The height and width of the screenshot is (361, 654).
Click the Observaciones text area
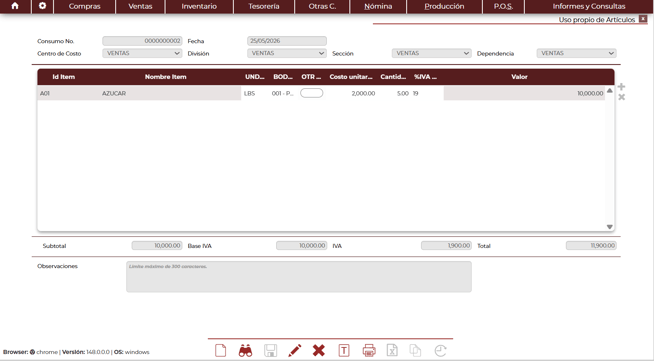(299, 277)
